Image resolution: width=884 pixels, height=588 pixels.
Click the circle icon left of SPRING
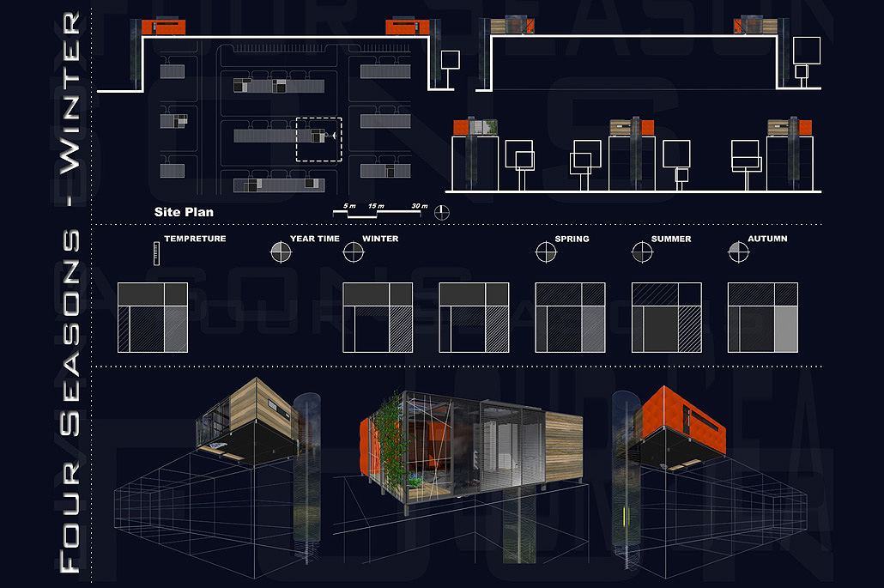tap(546, 252)
